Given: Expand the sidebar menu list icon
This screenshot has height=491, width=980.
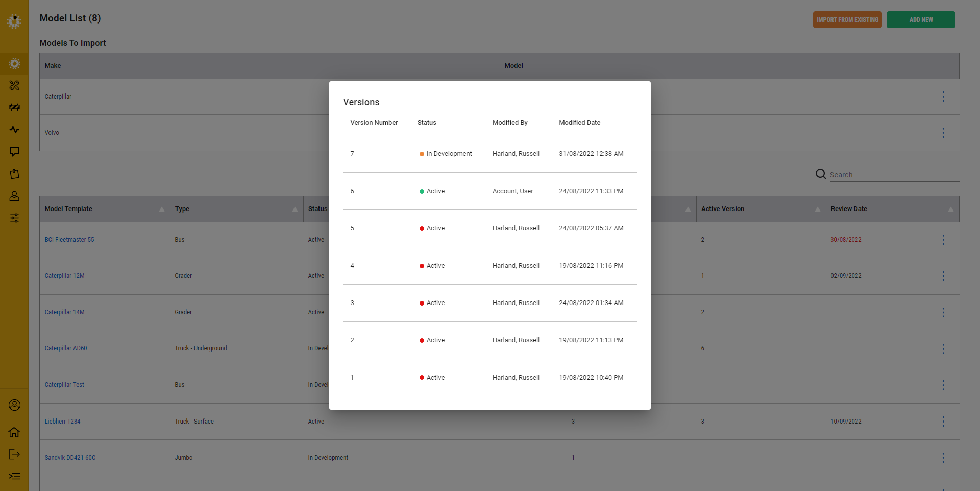Looking at the screenshot, I should point(14,476).
